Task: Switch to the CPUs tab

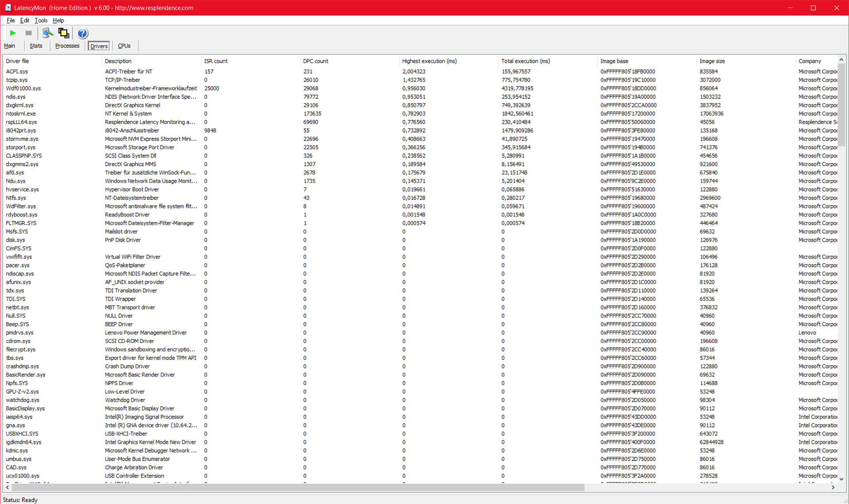Action: pos(124,46)
